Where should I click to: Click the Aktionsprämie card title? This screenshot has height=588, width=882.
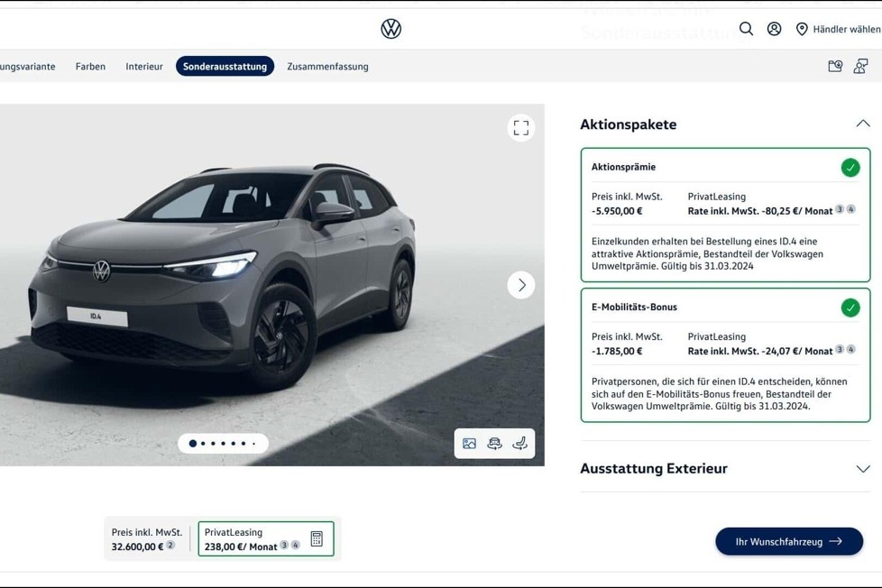point(623,167)
